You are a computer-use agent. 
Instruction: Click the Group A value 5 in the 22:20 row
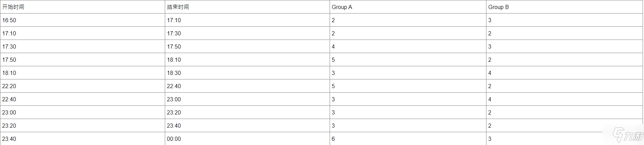408,86
